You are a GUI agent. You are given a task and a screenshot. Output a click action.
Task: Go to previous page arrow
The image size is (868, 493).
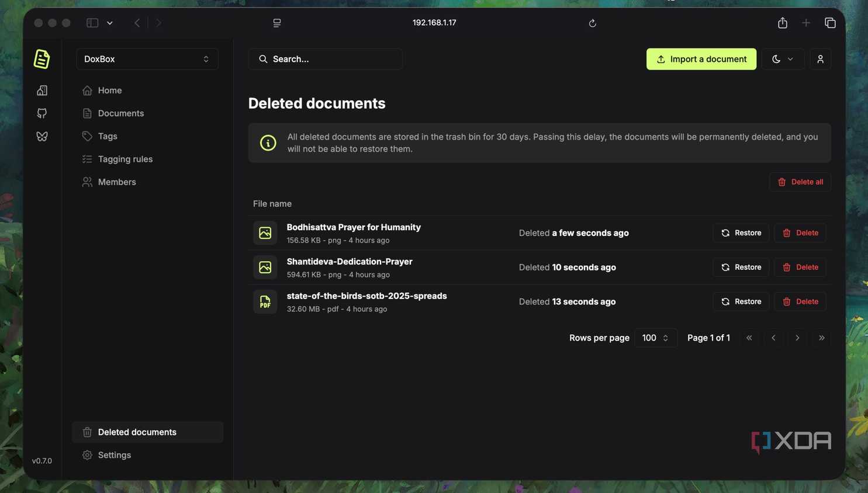[x=773, y=338]
